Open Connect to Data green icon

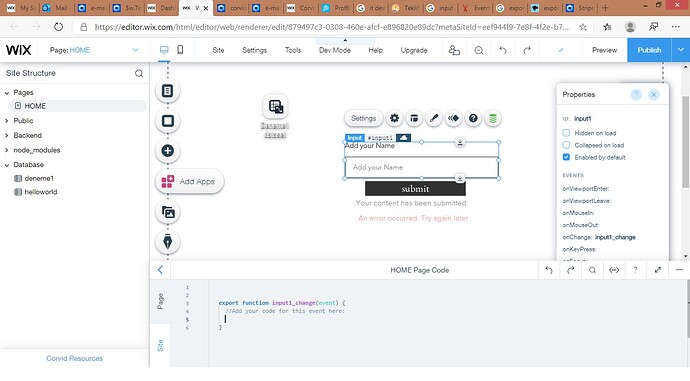[493, 118]
